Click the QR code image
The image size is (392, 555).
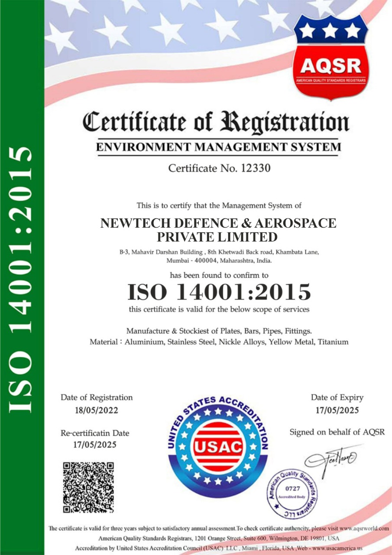click(x=89, y=488)
